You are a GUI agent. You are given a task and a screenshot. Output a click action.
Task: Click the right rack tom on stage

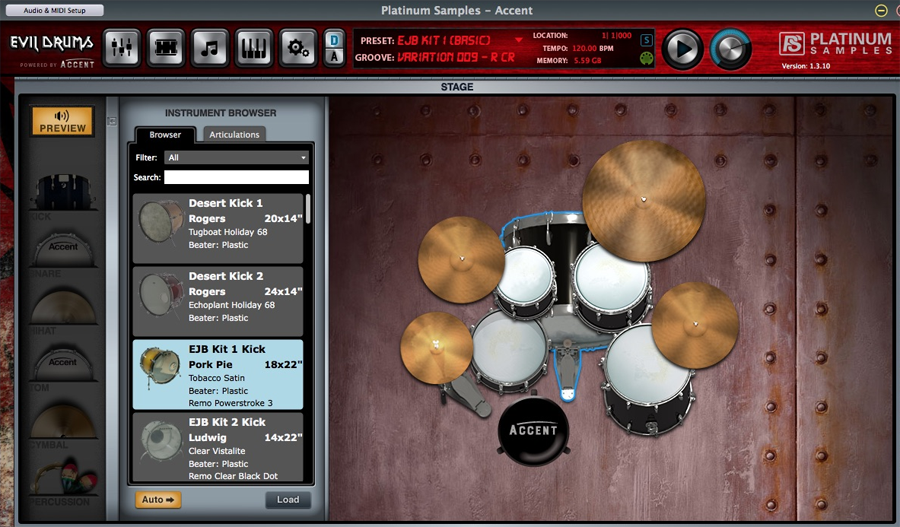(x=612, y=287)
